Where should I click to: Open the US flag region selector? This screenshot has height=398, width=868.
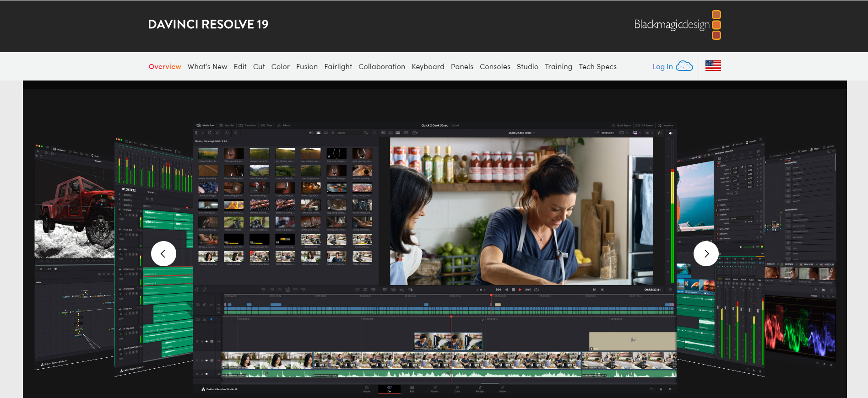[713, 66]
